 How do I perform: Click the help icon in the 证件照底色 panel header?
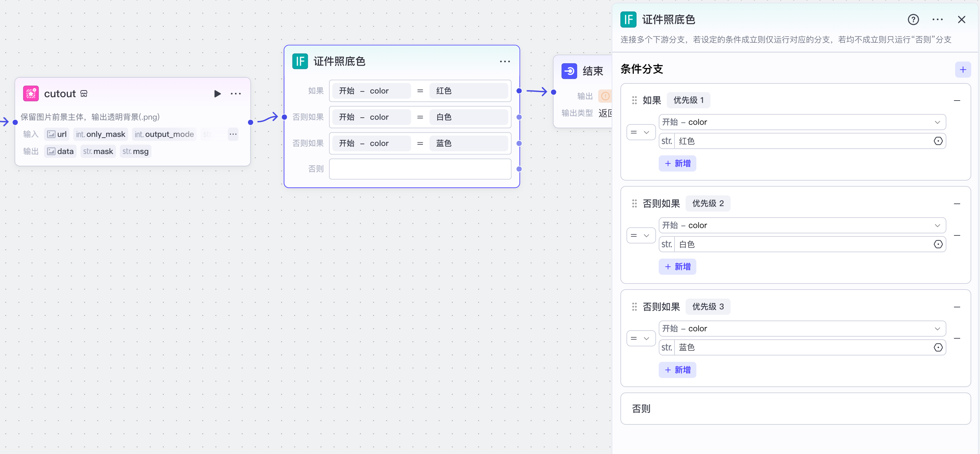coord(913,20)
